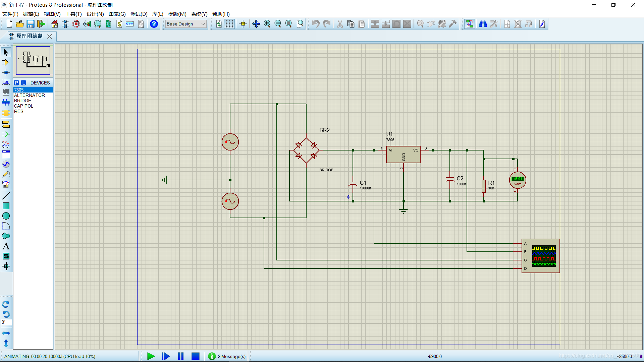Click the Bill of Materials dollar icon
644x362 pixels.
click(x=119, y=24)
